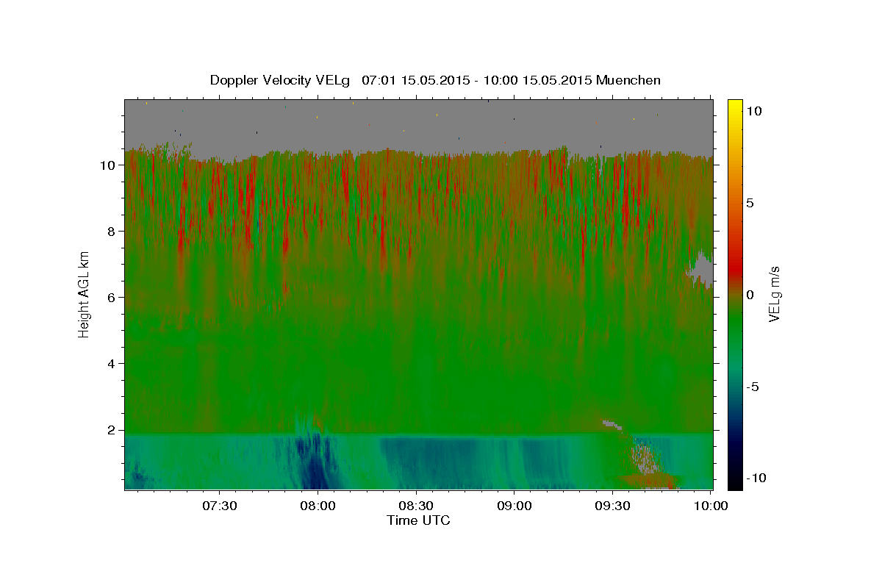
Task: Pick the yellow top of the colorbar
Action: click(x=735, y=107)
